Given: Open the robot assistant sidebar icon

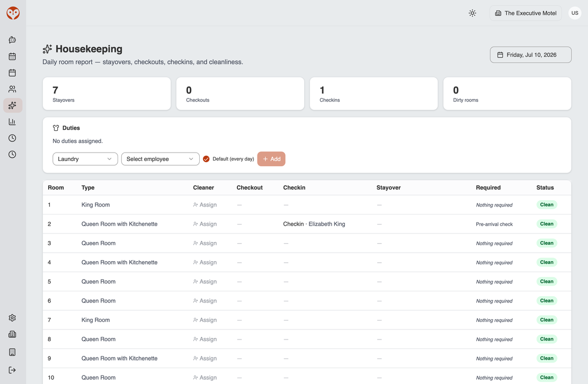Looking at the screenshot, I should [x=12, y=40].
